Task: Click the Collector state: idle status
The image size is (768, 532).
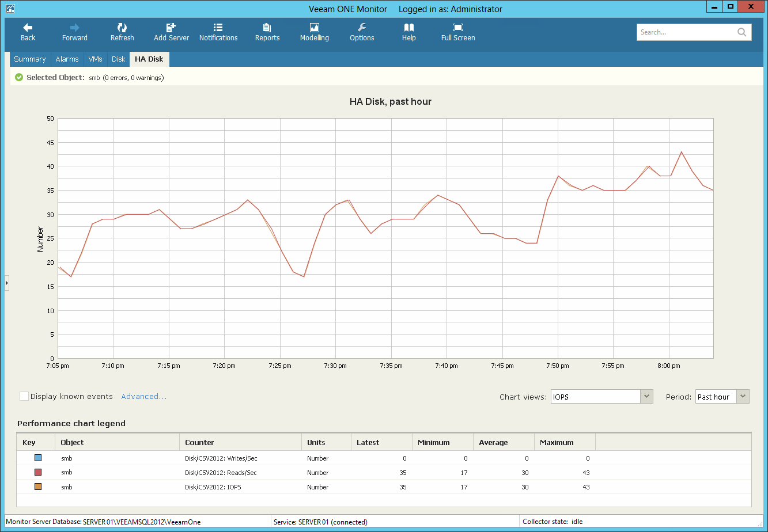Action: coord(553,522)
